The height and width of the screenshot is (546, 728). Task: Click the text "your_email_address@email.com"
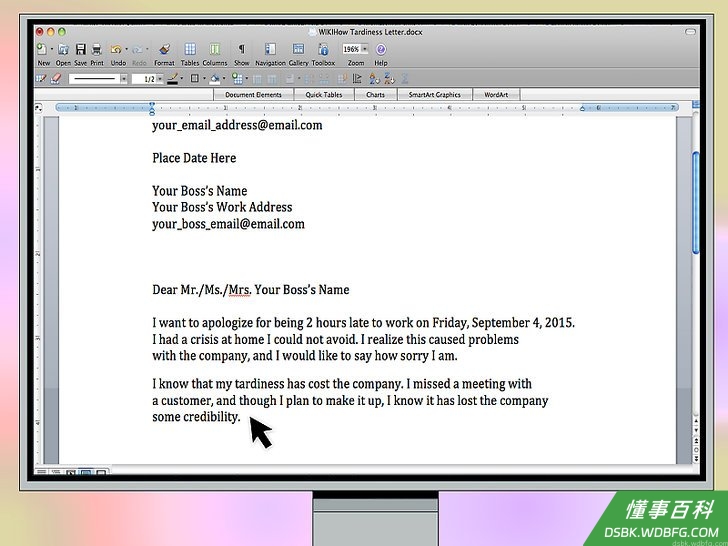[237, 125]
